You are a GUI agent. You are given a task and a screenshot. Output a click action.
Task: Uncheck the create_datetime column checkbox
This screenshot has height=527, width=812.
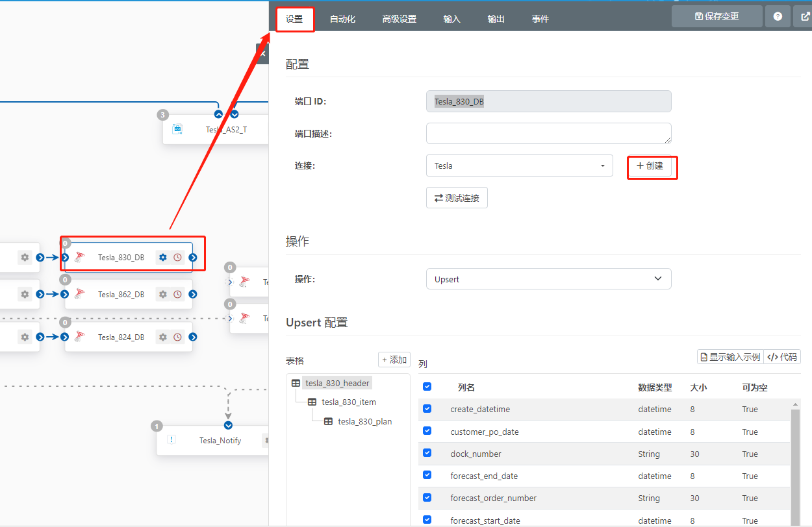click(x=427, y=408)
